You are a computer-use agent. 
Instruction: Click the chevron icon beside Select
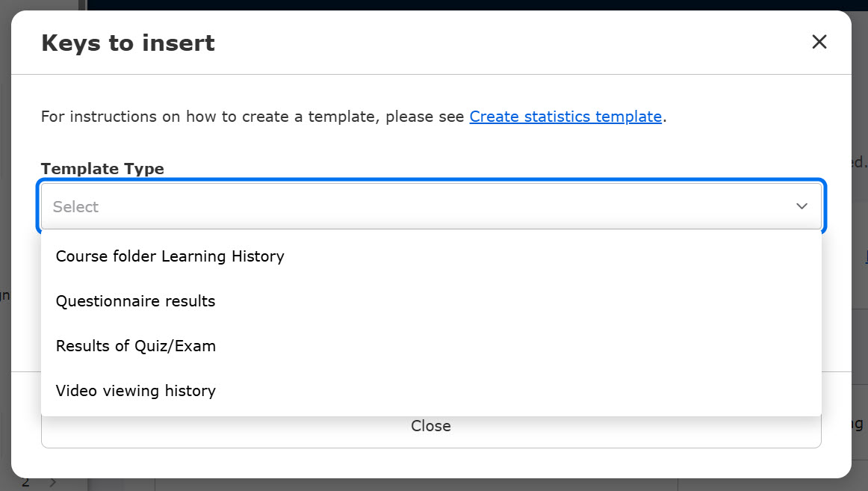coord(802,206)
